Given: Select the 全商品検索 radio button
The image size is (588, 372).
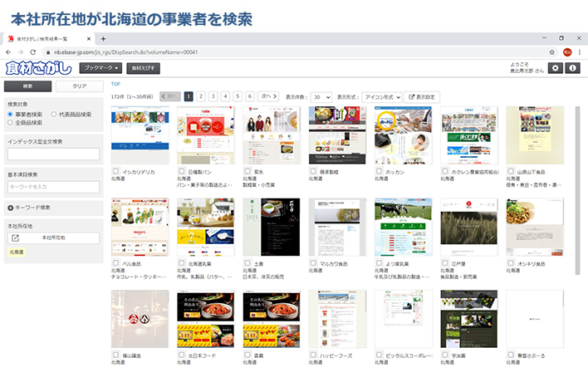Looking at the screenshot, I should coord(11,123).
